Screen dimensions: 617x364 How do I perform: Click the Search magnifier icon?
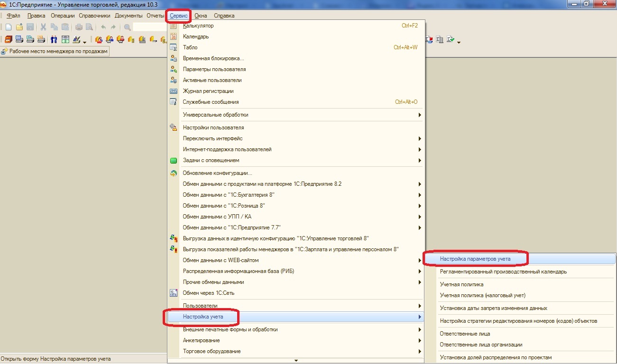tap(128, 27)
